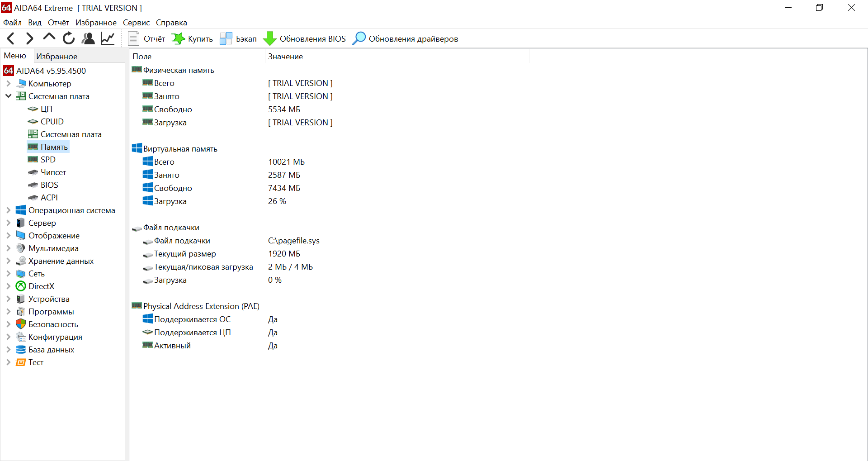Click the Мультимедиа speaker icon
Image resolution: width=868 pixels, height=461 pixels.
tap(21, 248)
